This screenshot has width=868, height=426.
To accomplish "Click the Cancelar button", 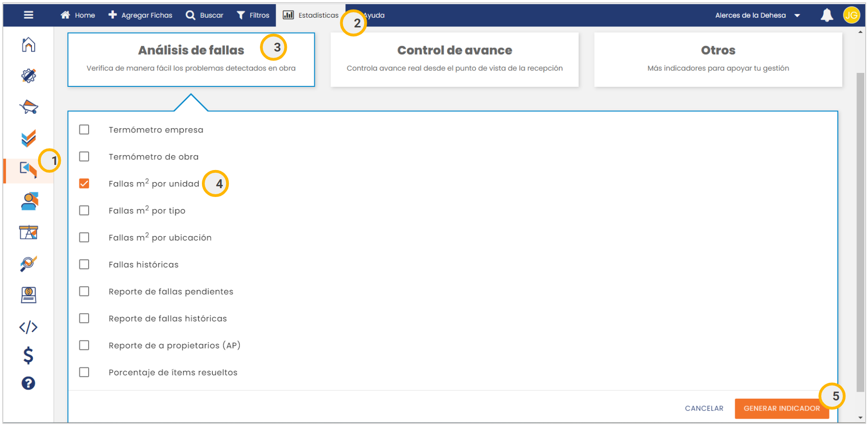I will (704, 408).
